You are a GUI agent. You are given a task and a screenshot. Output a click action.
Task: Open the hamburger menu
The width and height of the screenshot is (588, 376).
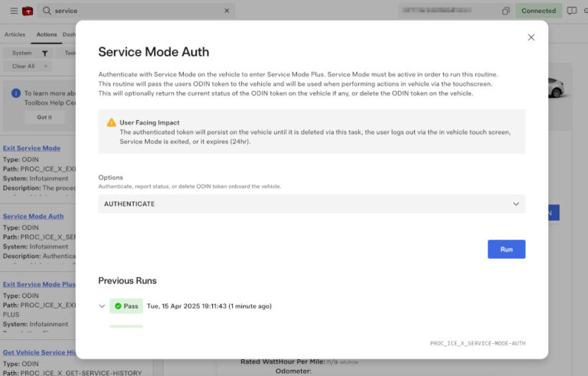(x=14, y=11)
